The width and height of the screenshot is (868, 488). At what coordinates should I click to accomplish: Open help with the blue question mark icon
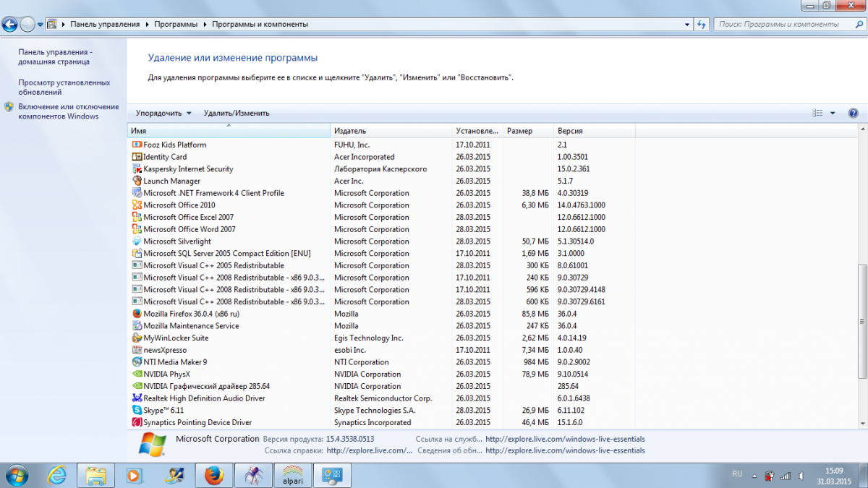click(x=853, y=113)
